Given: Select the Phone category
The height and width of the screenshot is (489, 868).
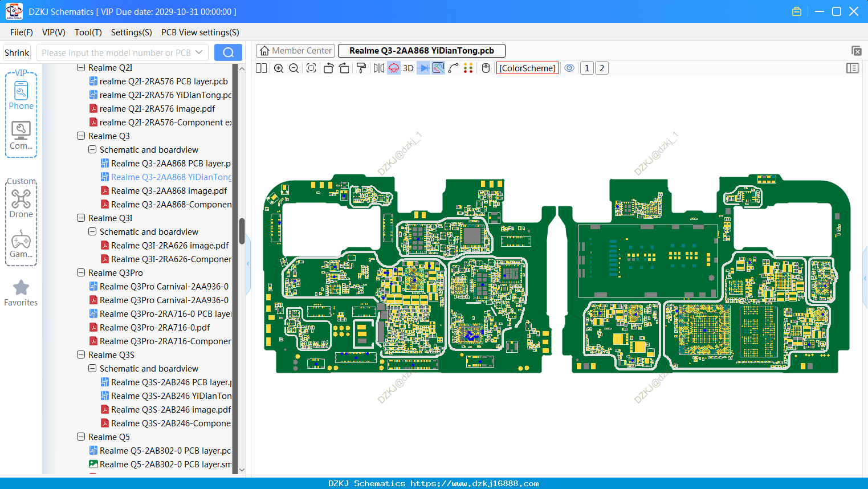Looking at the screenshot, I should 21,95.
